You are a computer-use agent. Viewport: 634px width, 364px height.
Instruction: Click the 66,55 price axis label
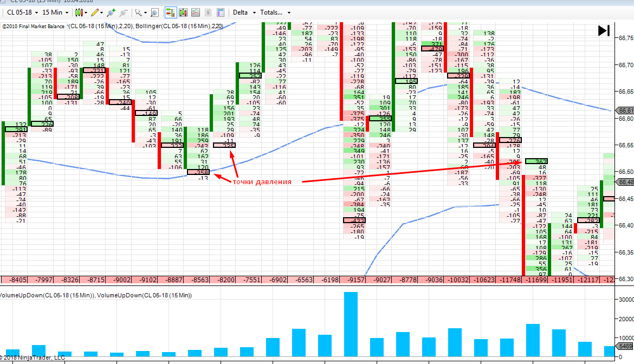pyautogui.click(x=626, y=145)
